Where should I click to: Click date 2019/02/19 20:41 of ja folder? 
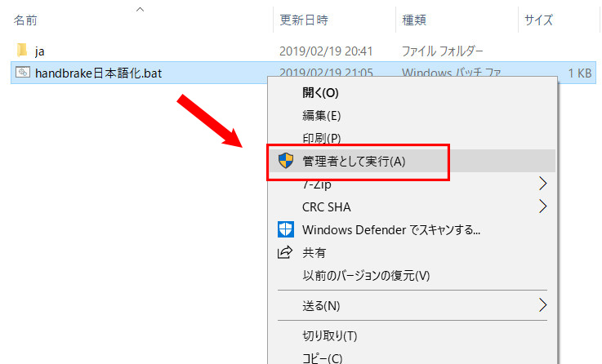pos(326,51)
